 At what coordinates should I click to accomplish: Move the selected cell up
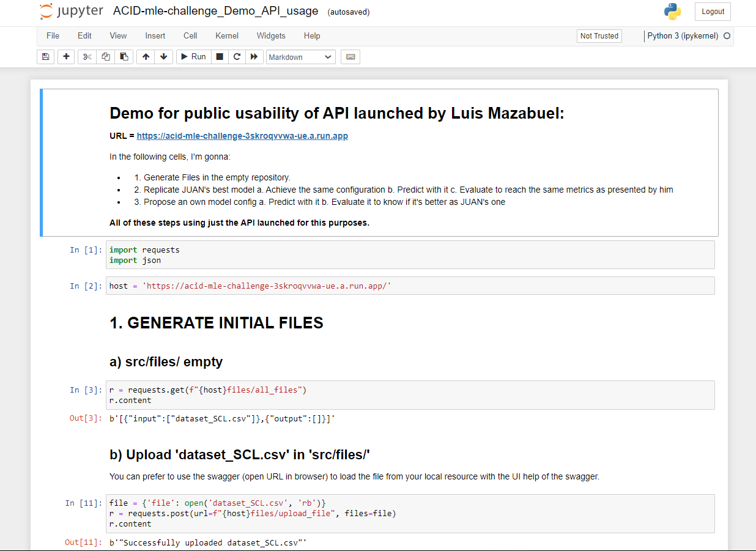point(145,56)
